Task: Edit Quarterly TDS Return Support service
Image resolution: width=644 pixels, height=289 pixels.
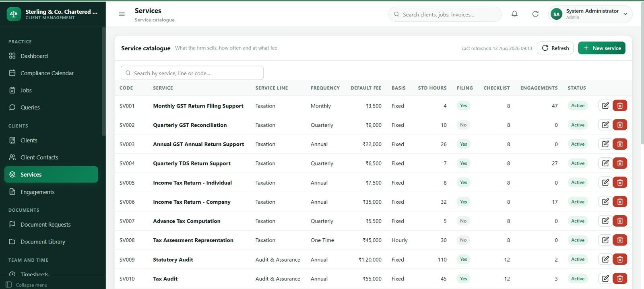Action: pos(605,163)
